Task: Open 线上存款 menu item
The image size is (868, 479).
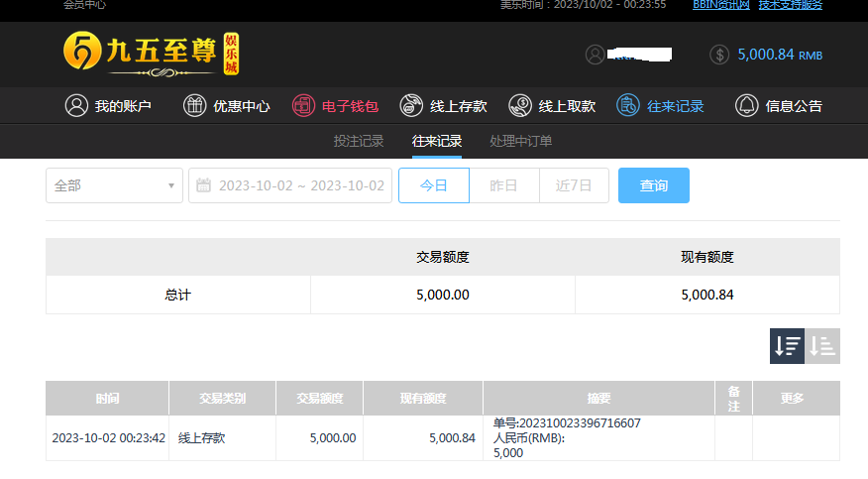Action: pos(459,106)
